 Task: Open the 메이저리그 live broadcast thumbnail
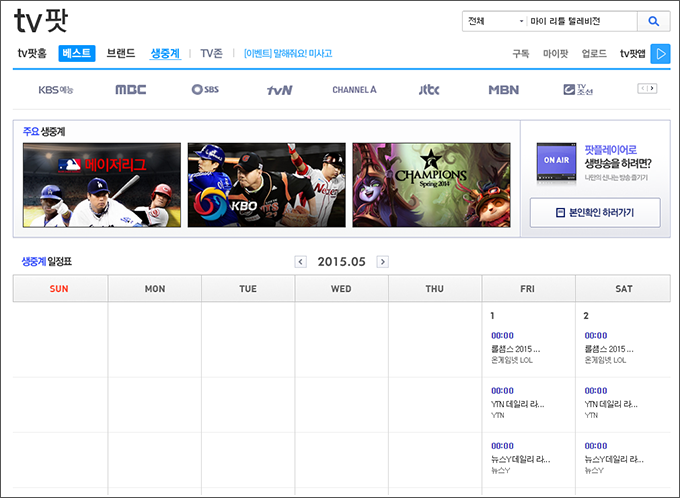(102, 185)
